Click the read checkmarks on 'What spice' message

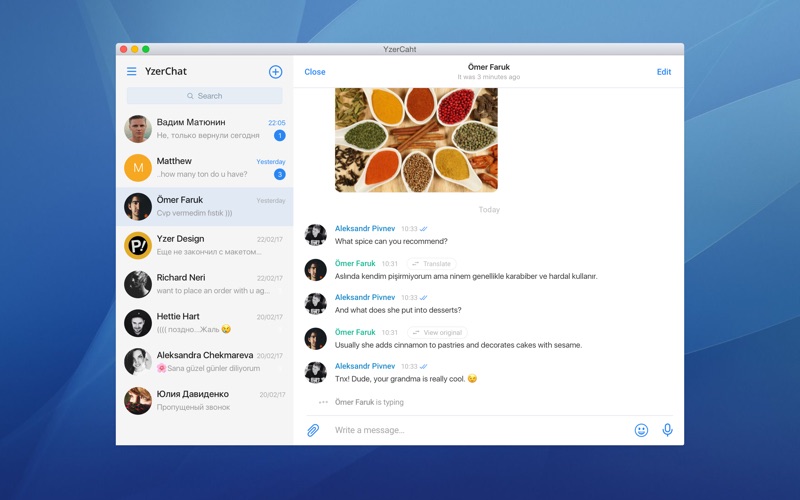pos(423,229)
